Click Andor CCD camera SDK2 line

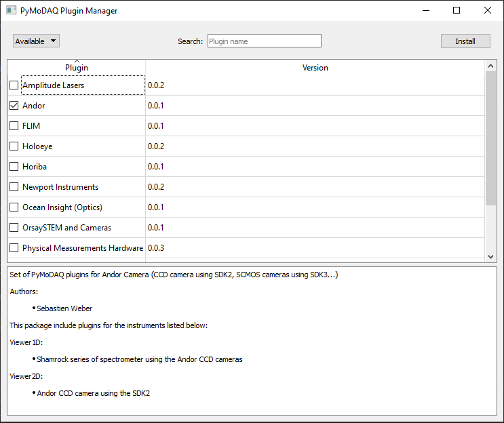click(93, 393)
